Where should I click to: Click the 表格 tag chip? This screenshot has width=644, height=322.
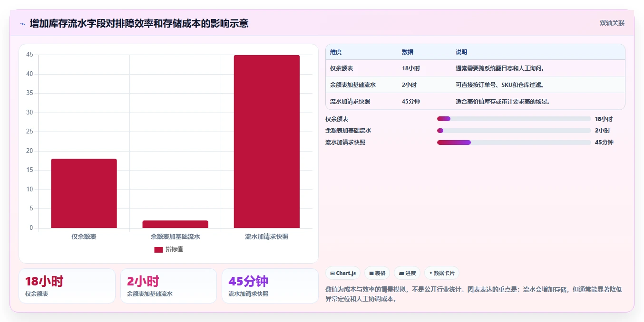tap(377, 273)
